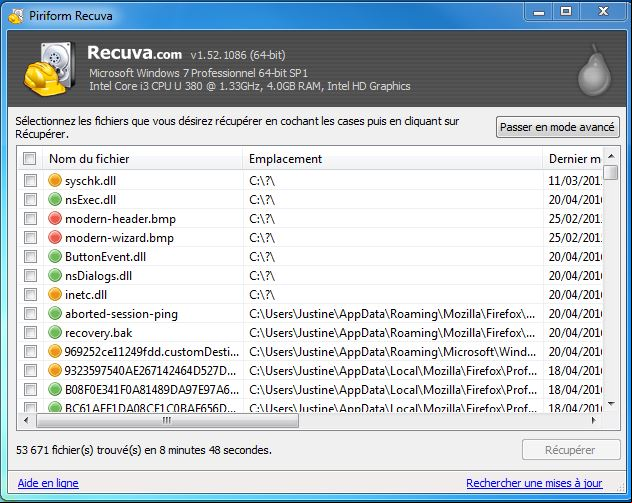The image size is (632, 503).
Task: Sort by Dernier m column header
Action: click(573, 158)
